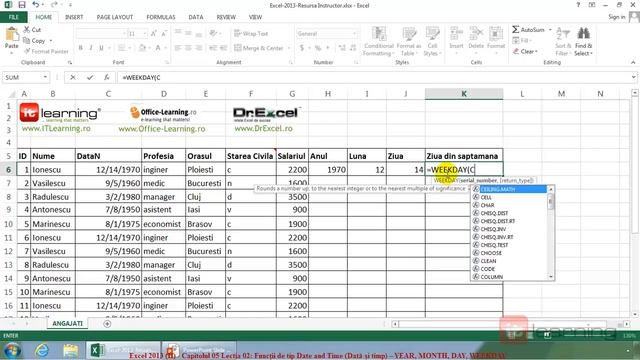640x360 pixels.
Task: Collapse the ribbon with the arrow
Action: [633, 62]
